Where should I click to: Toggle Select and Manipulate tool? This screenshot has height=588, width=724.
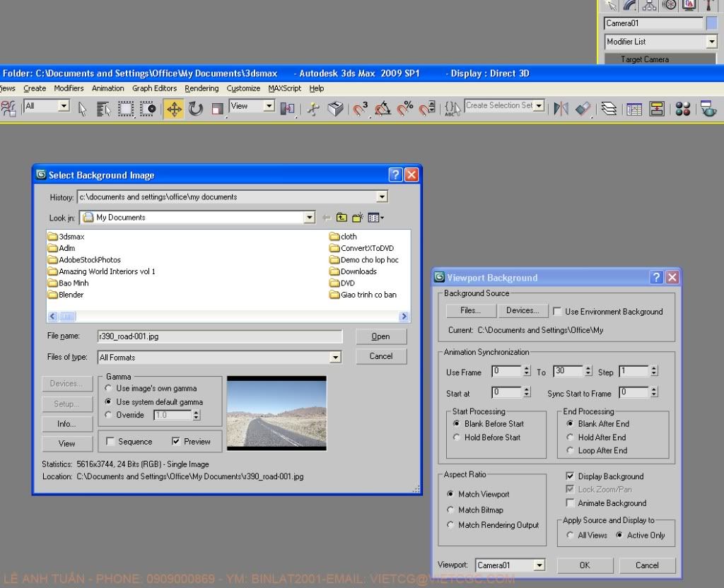(313, 109)
